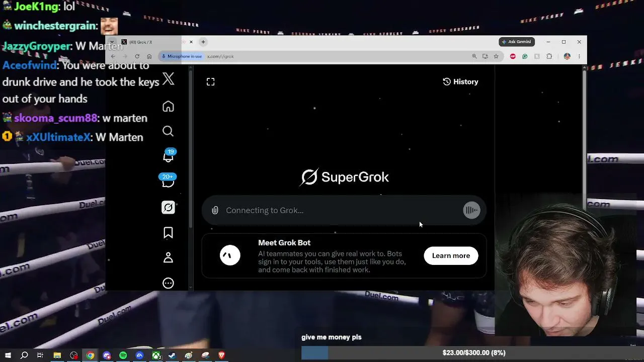This screenshot has height=362, width=644.
Task: Open Windows Task View
Action: (40, 355)
